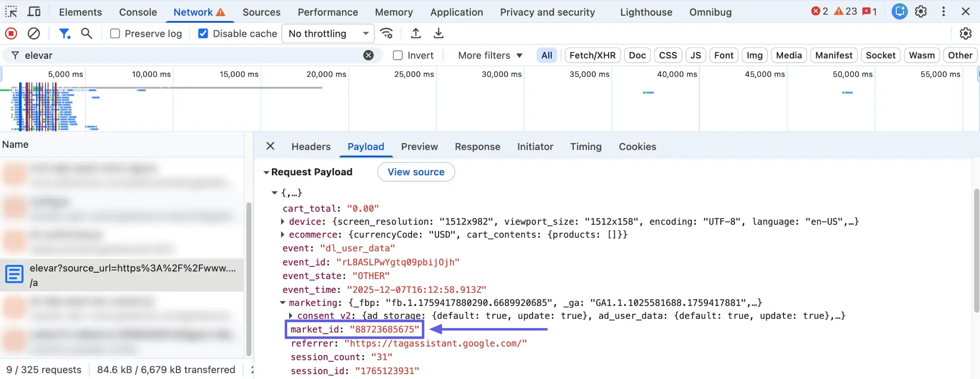Show the request Timing tab
Viewport: 980px width, 379px height.
tap(586, 146)
